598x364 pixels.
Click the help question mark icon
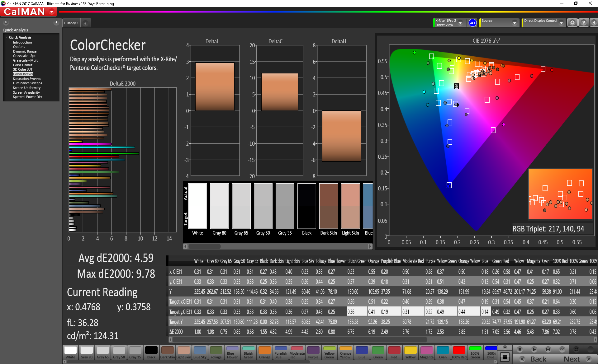[x=583, y=23]
